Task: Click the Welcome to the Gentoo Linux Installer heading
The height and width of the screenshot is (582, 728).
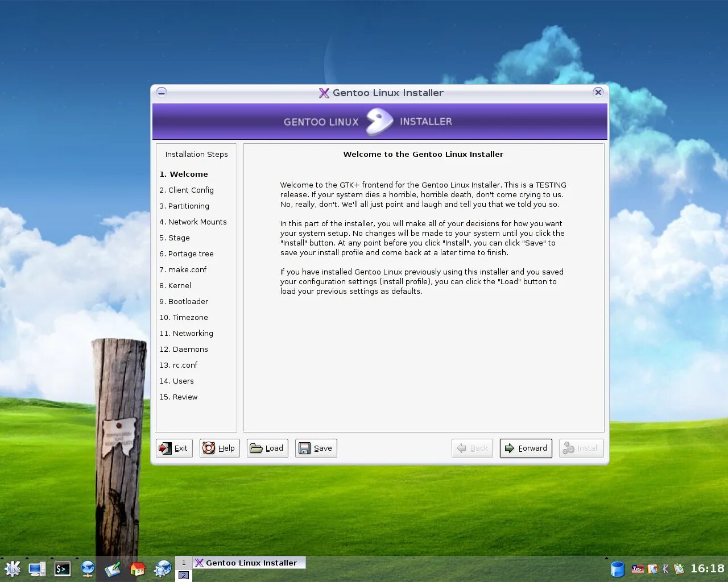Action: (x=423, y=155)
